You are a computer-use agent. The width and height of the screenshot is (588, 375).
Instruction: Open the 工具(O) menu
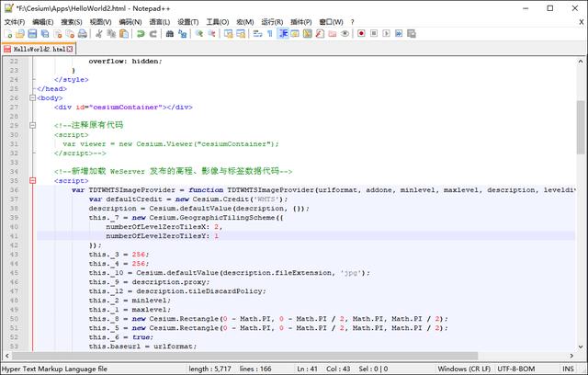[x=218, y=22]
